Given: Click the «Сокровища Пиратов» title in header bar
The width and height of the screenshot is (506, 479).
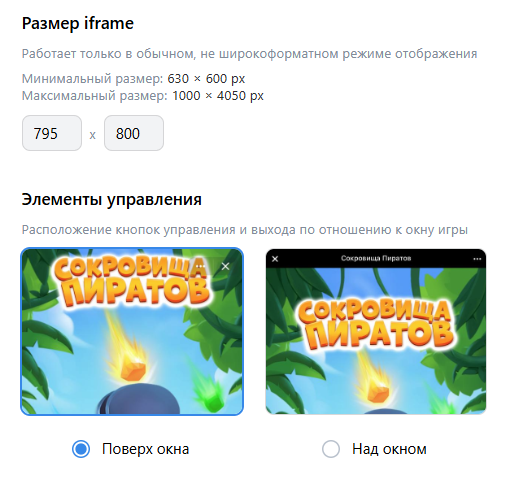Looking at the screenshot, I should pyautogui.click(x=376, y=258).
